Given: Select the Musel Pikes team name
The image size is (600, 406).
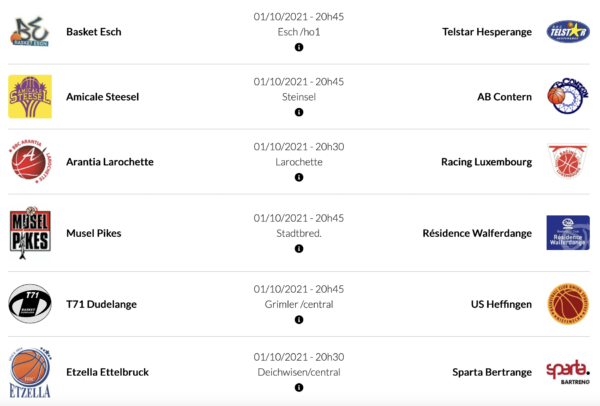Looking at the screenshot, I should click(94, 233).
